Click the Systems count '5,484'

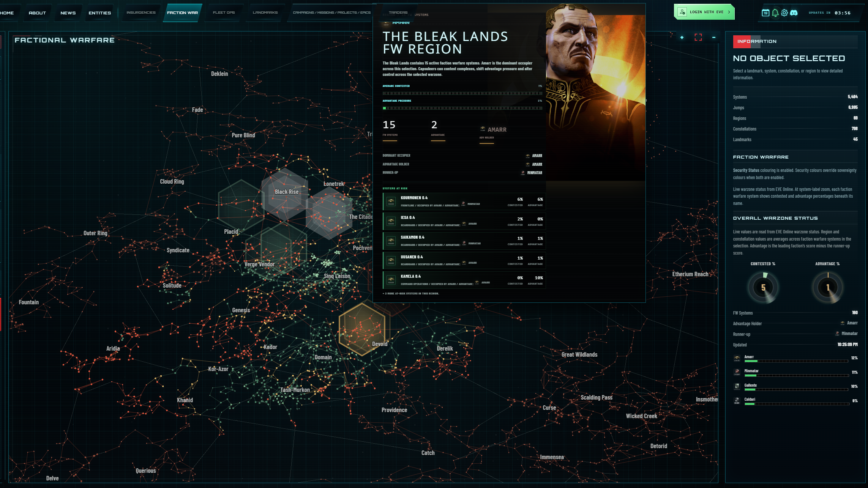[x=852, y=97]
